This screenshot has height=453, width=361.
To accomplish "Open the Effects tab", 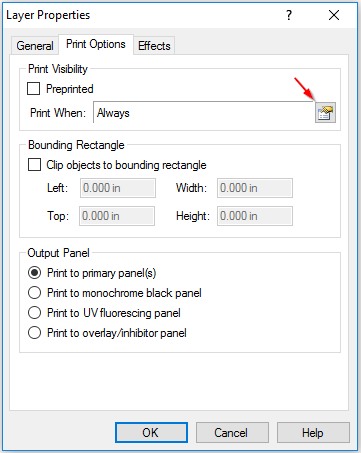I will coord(154,46).
